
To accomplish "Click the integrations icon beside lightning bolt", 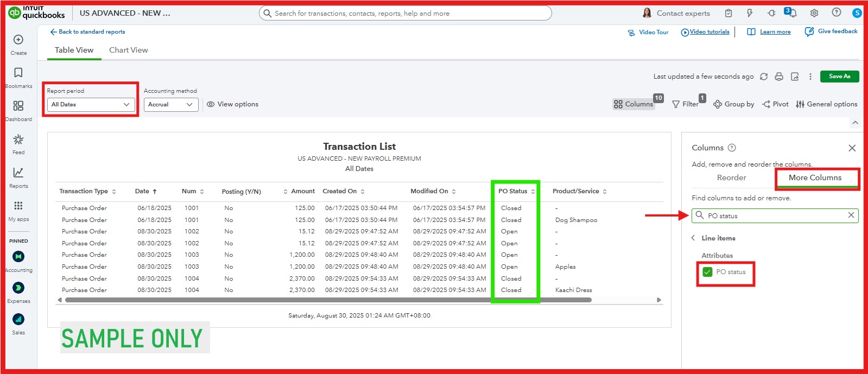I will (771, 13).
